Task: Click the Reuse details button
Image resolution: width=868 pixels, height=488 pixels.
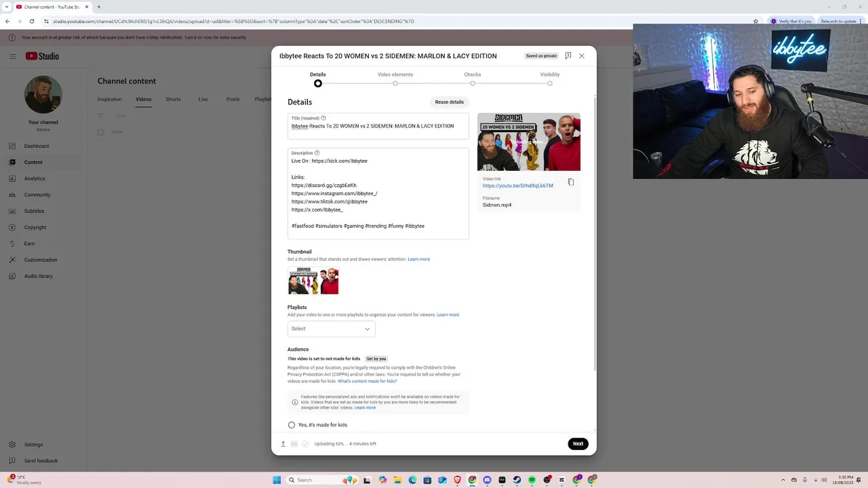Action: pos(450,102)
